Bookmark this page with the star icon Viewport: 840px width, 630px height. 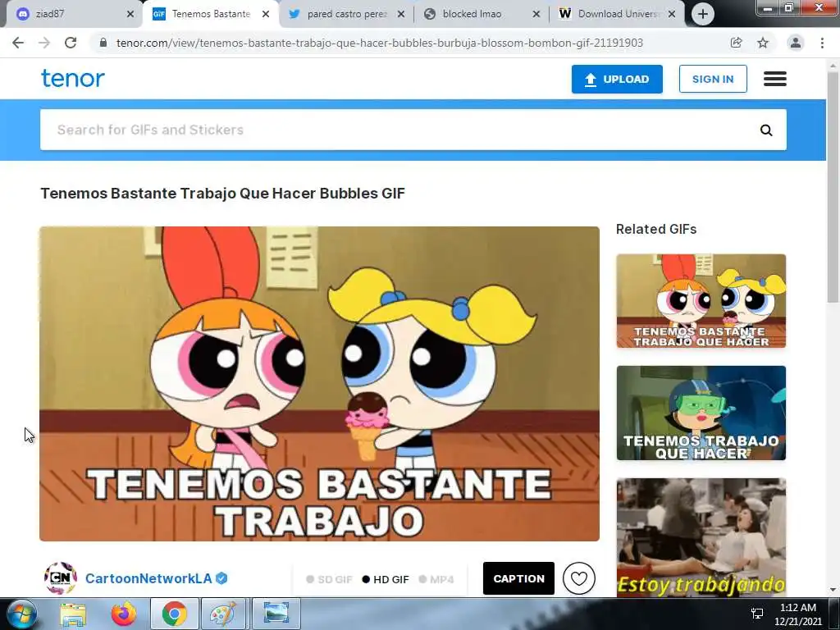(763, 43)
